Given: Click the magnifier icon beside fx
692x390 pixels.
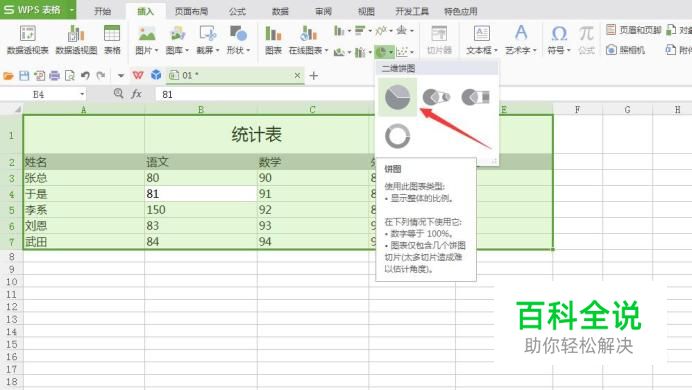Looking at the screenshot, I should pyautogui.click(x=118, y=93).
